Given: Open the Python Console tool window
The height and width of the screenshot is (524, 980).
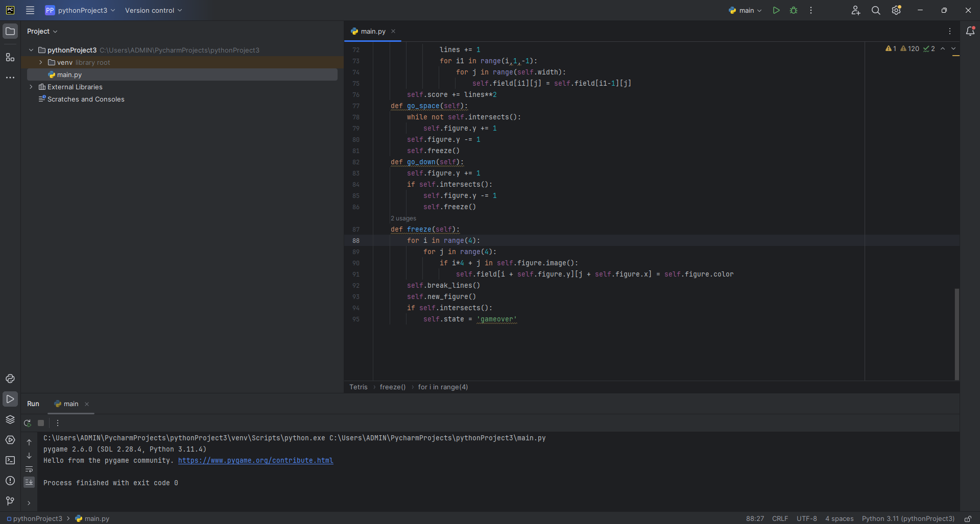Looking at the screenshot, I should click(10, 379).
